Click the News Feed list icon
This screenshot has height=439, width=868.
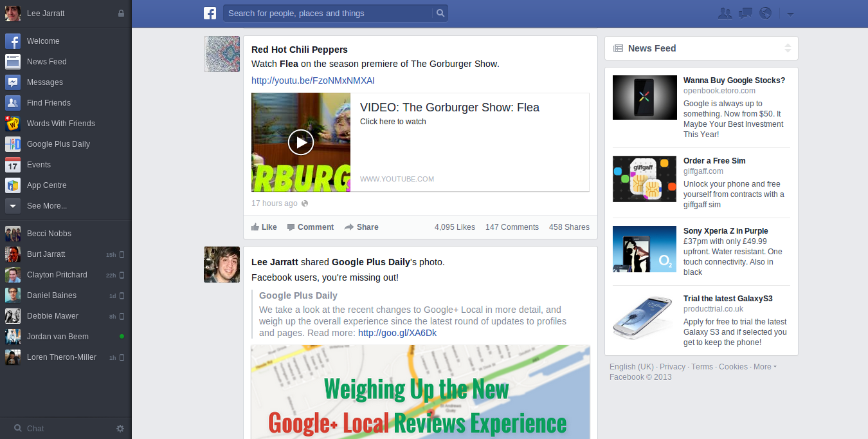tap(618, 48)
